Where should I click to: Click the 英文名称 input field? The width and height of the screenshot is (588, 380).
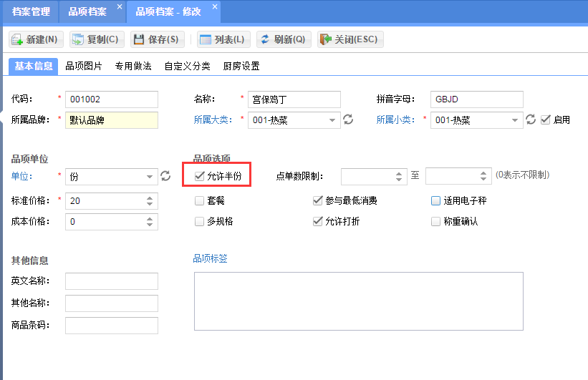pyautogui.click(x=112, y=281)
